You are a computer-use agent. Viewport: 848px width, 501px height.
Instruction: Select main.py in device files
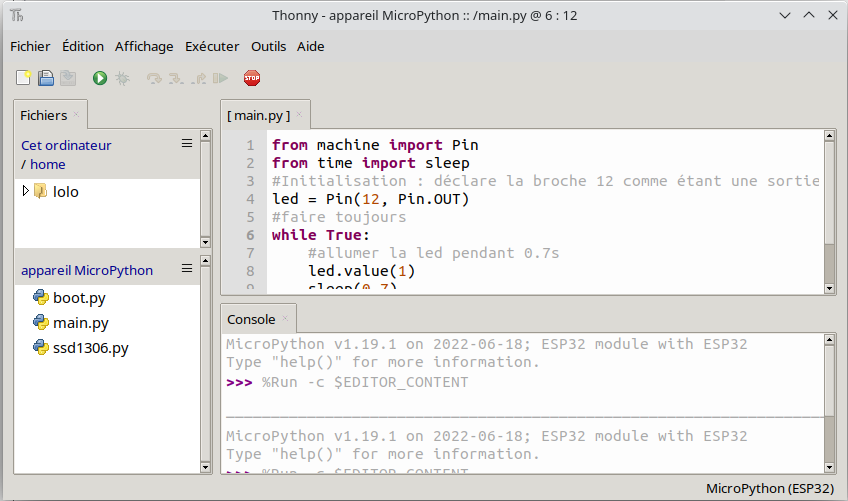pyautogui.click(x=81, y=322)
